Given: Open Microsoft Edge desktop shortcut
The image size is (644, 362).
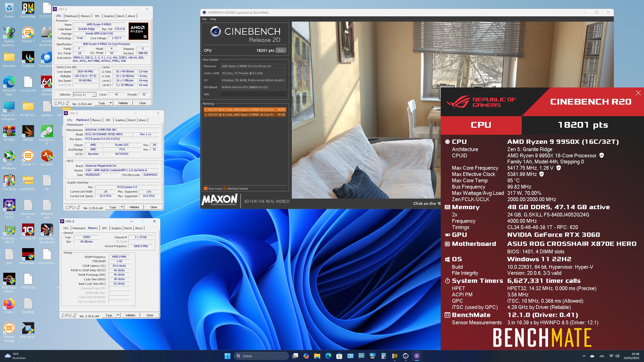Looking at the screenshot, I should click(x=9, y=86).
